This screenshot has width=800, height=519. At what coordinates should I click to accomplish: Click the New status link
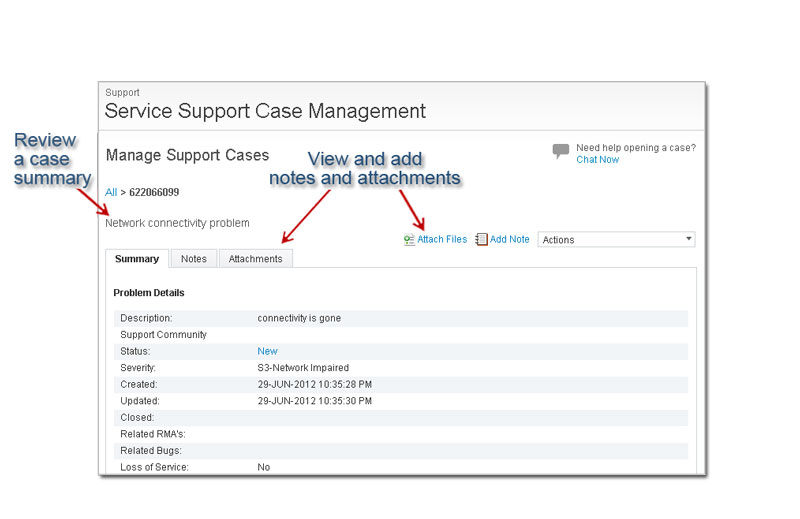point(267,352)
